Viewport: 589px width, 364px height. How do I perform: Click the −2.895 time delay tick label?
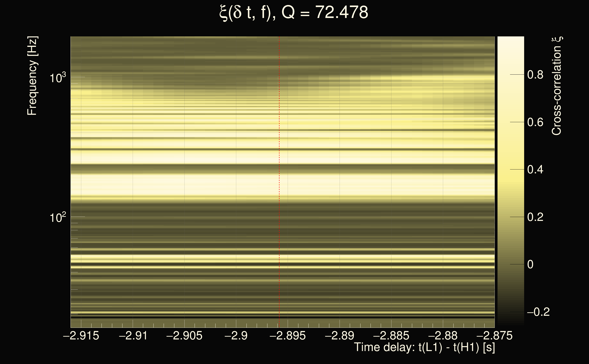point(287,336)
